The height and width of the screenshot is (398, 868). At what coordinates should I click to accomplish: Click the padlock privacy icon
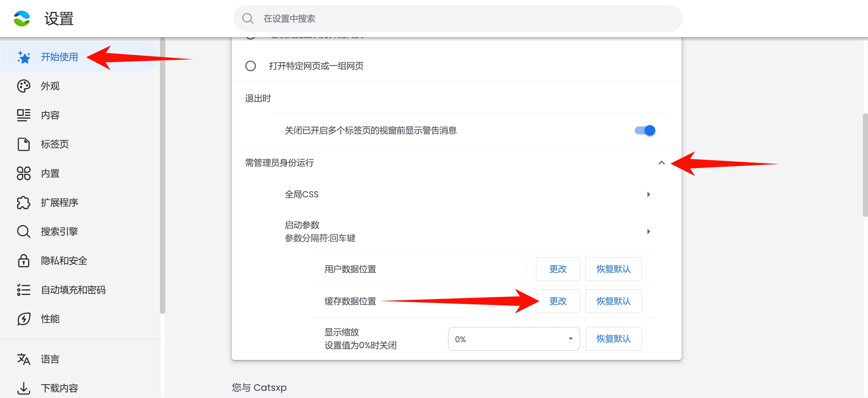point(24,261)
